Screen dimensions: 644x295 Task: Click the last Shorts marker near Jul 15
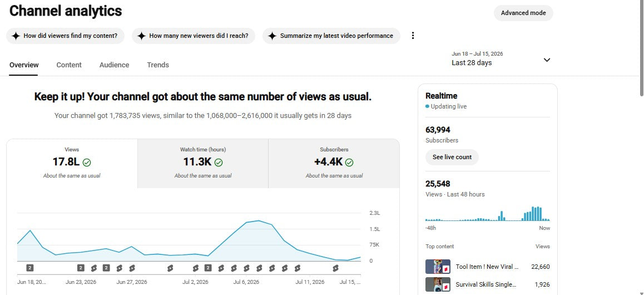point(335,268)
